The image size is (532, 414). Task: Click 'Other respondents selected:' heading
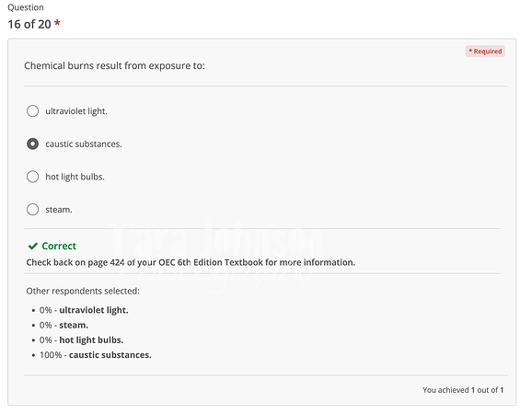83,292
